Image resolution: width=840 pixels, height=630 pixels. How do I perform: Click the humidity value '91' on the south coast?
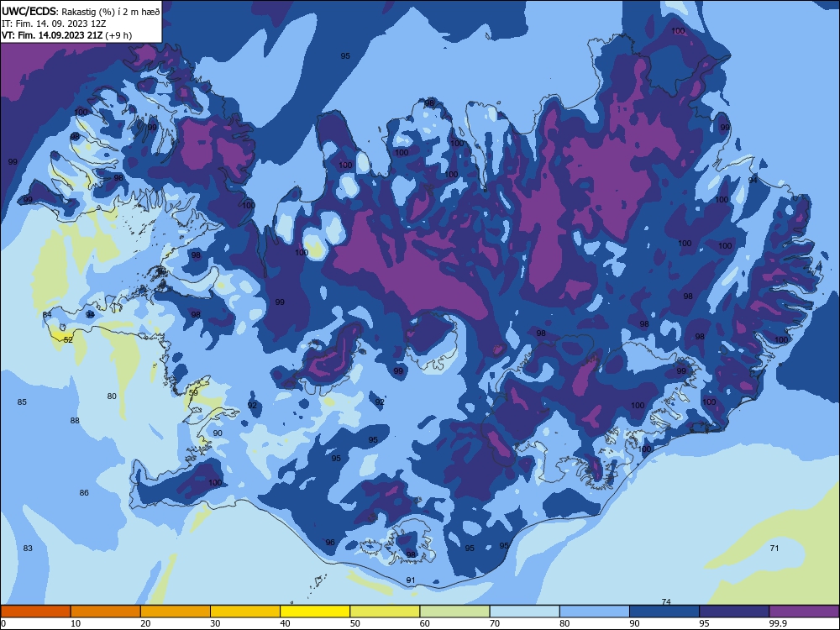click(411, 580)
